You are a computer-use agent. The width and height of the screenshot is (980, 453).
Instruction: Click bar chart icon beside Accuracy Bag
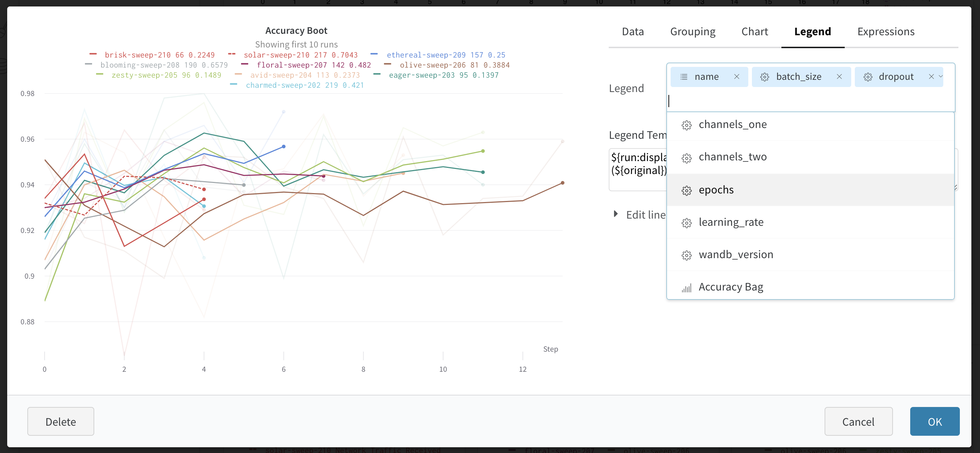point(686,288)
